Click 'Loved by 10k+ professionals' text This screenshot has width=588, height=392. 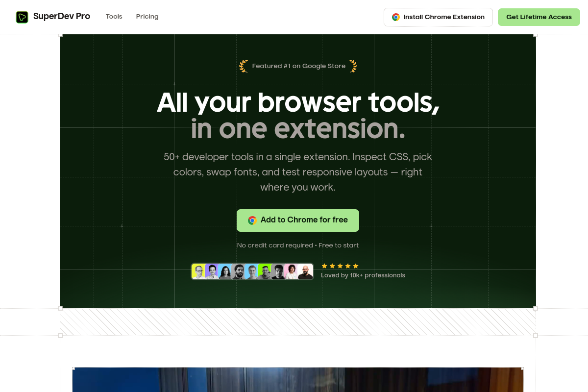click(363, 275)
